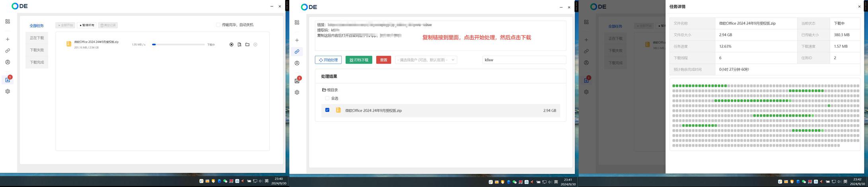Click the 201.16 MB / 2.94 GB size text
This screenshot has width=868, height=187.
[x=86, y=47]
